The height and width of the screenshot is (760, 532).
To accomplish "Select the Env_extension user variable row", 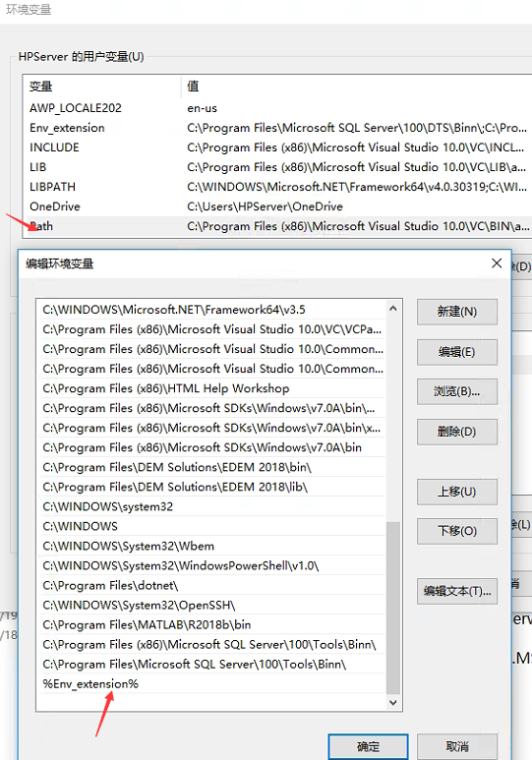I will point(277,128).
